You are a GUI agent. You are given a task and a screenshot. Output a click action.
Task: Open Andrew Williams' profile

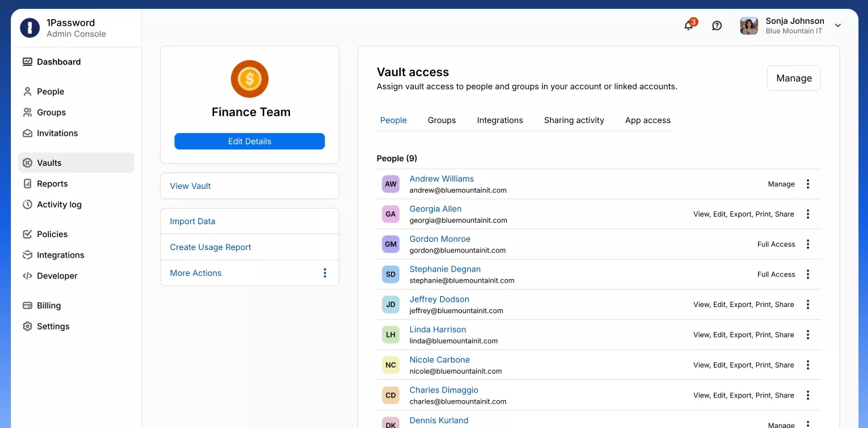click(x=441, y=178)
